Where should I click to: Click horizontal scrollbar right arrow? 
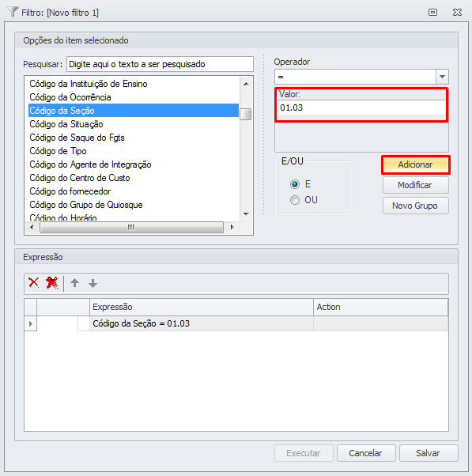pyautogui.click(x=232, y=227)
